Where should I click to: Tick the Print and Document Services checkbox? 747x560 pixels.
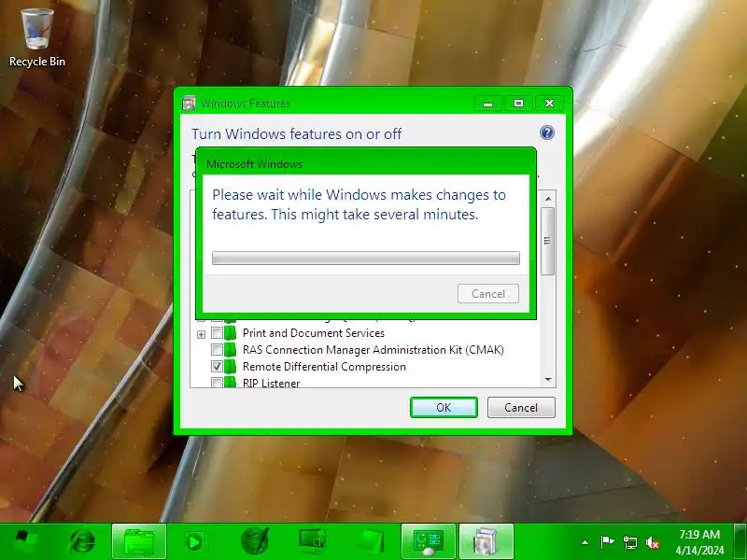[x=217, y=332]
